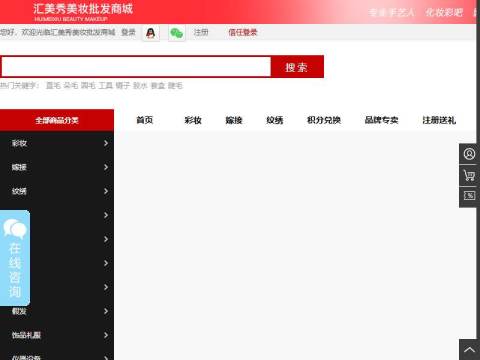
Task: Select 纹绣 in the black category sidebar
Action: click(19, 191)
